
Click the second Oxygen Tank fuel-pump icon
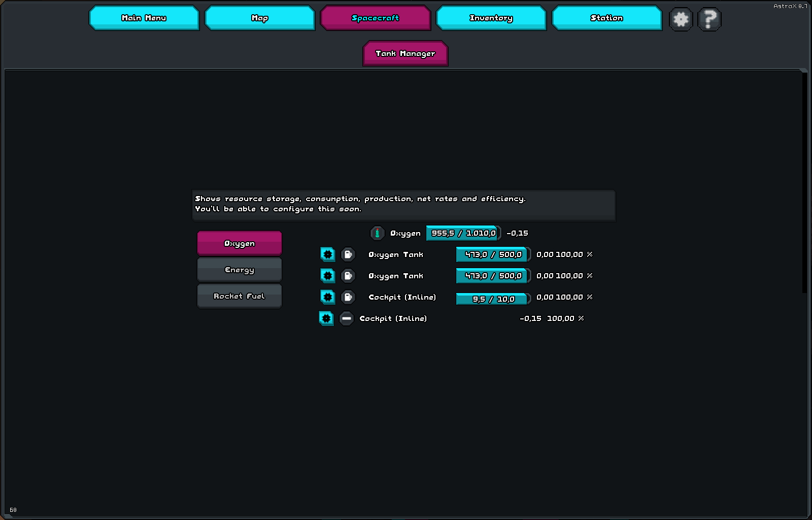point(348,276)
